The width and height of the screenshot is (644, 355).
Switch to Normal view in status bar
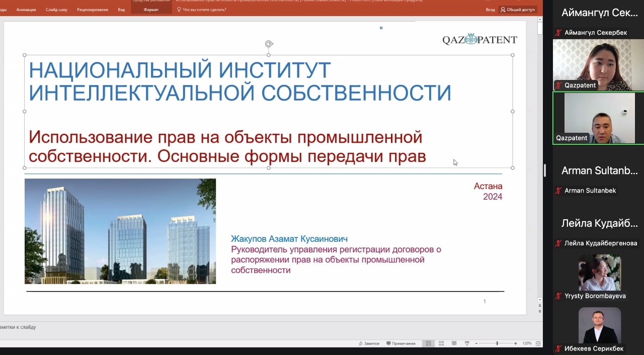(428, 343)
